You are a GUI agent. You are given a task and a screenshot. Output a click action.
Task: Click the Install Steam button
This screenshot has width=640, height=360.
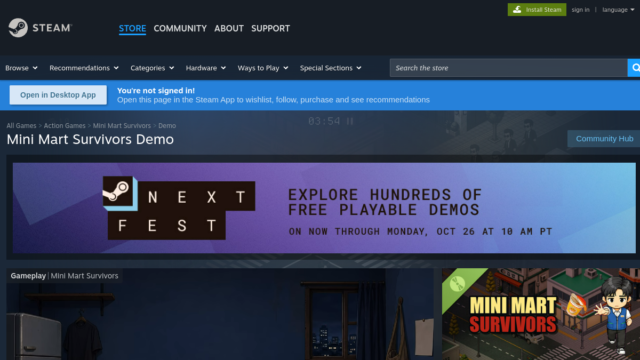point(537,9)
